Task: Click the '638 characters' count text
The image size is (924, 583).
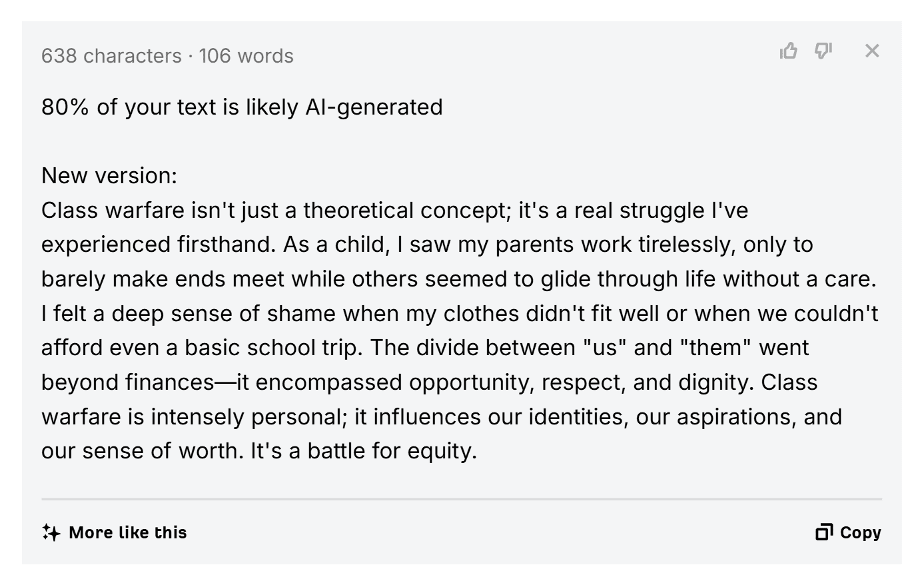Action: click(111, 56)
